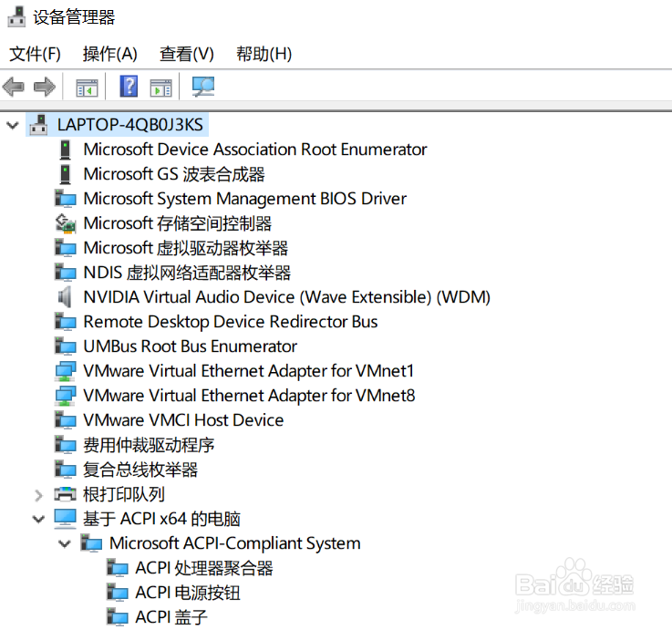
Task: Click the LAPTOP-4QB0J3KS computer icon
Action: pos(38,125)
